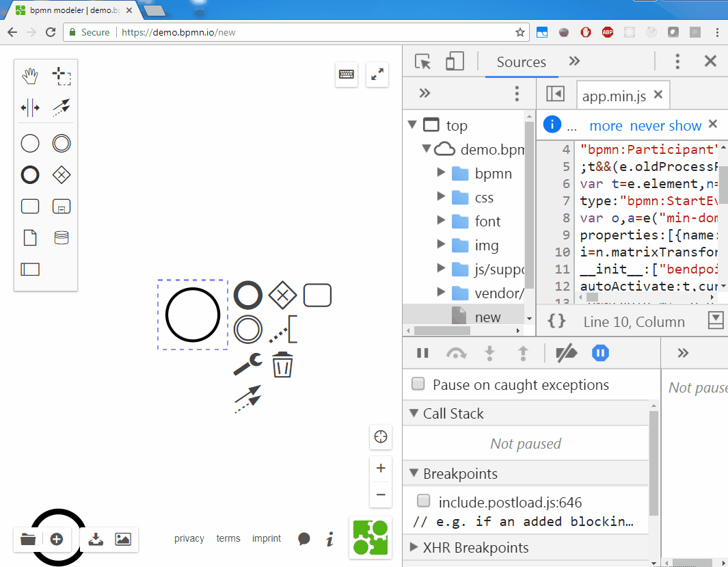The image size is (728, 567).
Task: Deactivate all breakpoints in the debugger toolbar
Action: pos(566,353)
